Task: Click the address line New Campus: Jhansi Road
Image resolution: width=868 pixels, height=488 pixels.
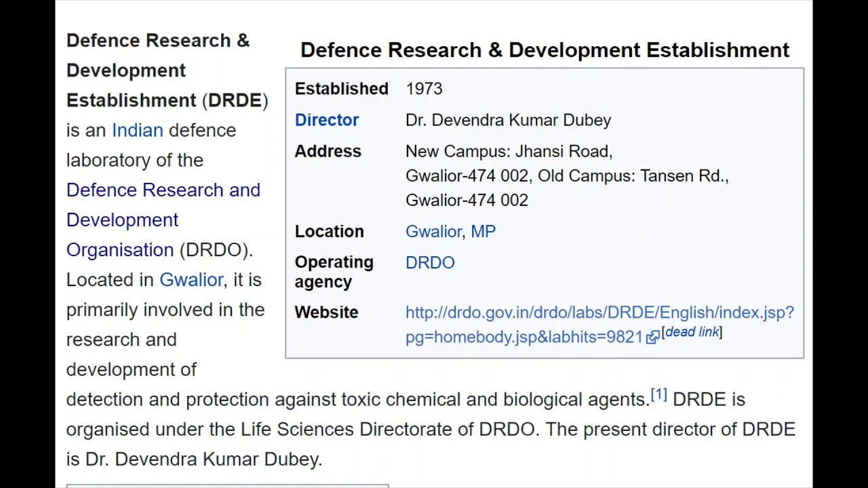Action: pyautogui.click(x=509, y=151)
